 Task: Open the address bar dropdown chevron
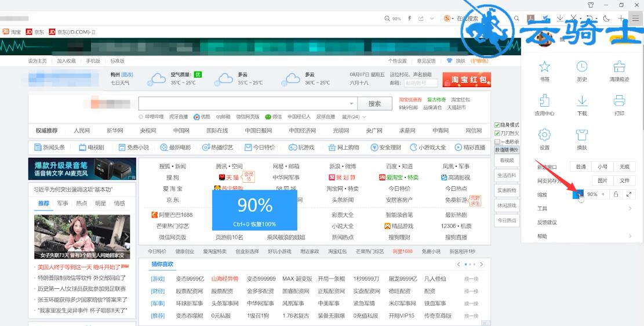432,19
